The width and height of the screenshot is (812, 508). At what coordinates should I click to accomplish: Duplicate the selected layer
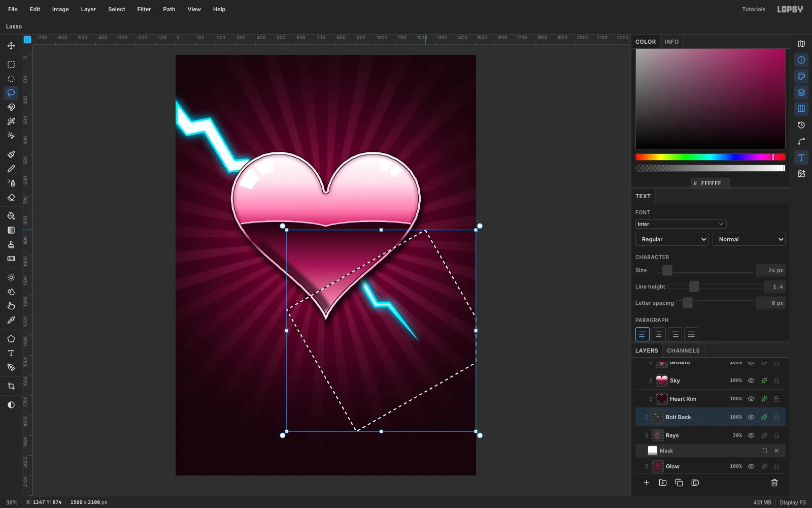pos(679,483)
